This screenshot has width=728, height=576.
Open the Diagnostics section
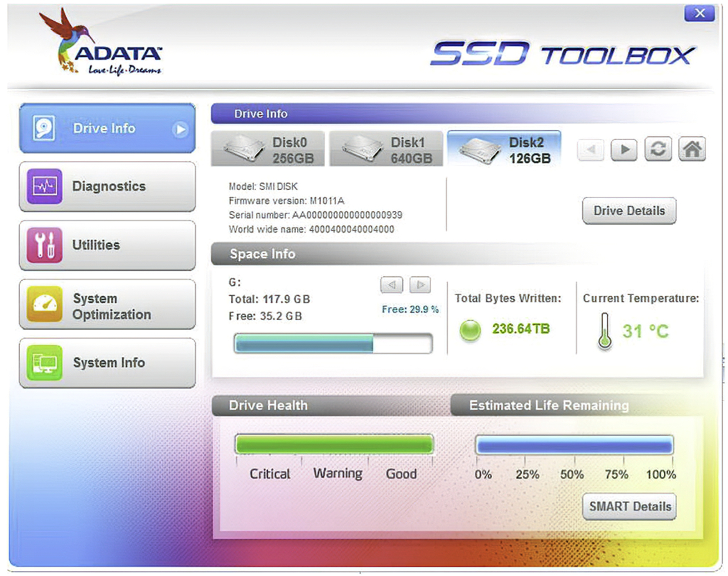[107, 187]
